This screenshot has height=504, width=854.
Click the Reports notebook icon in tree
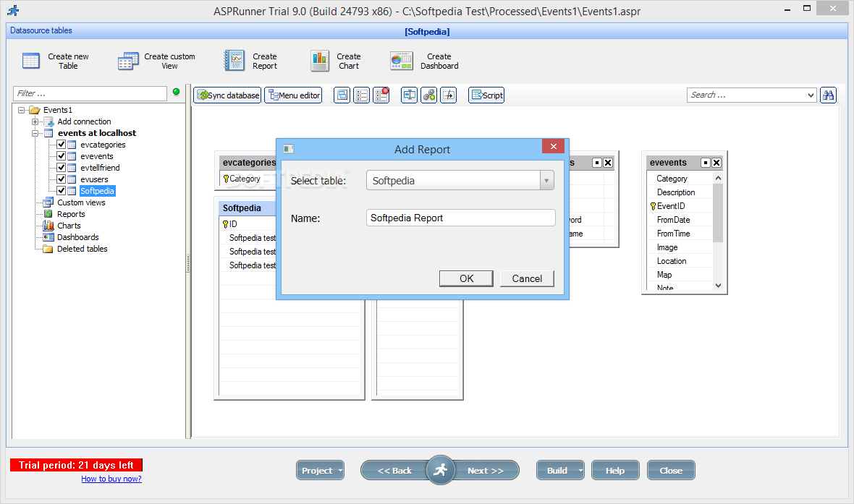48,214
